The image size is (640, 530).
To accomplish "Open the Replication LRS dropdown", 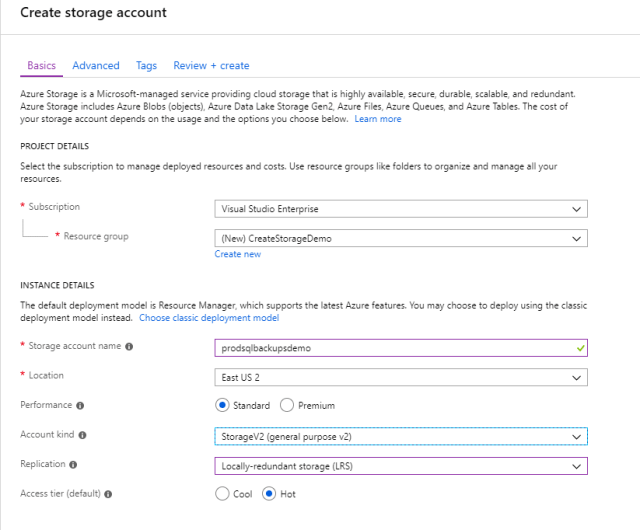I will (x=401, y=466).
